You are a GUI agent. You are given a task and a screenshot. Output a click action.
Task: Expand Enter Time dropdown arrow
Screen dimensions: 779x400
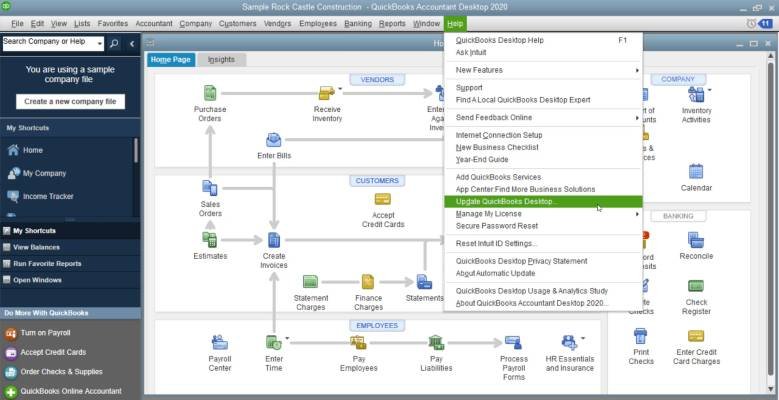(287, 338)
